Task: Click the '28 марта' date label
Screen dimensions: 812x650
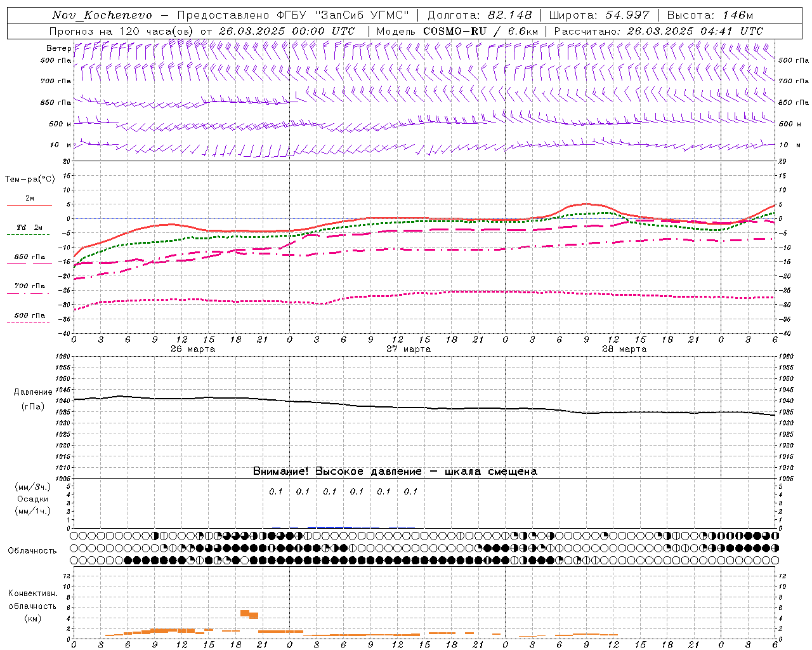Action: 624,349
